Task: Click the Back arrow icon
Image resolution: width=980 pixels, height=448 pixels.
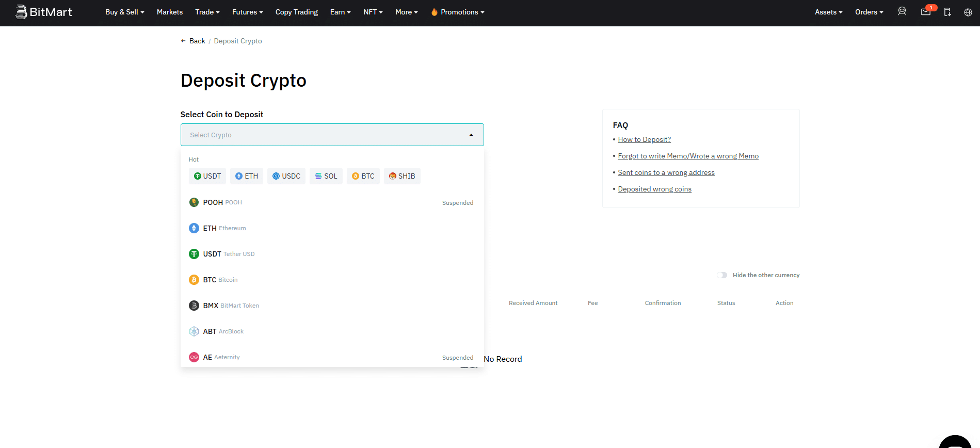Action: click(x=183, y=41)
